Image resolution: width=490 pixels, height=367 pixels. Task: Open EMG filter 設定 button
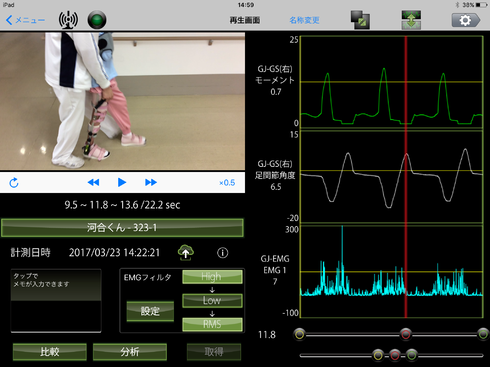(150, 311)
